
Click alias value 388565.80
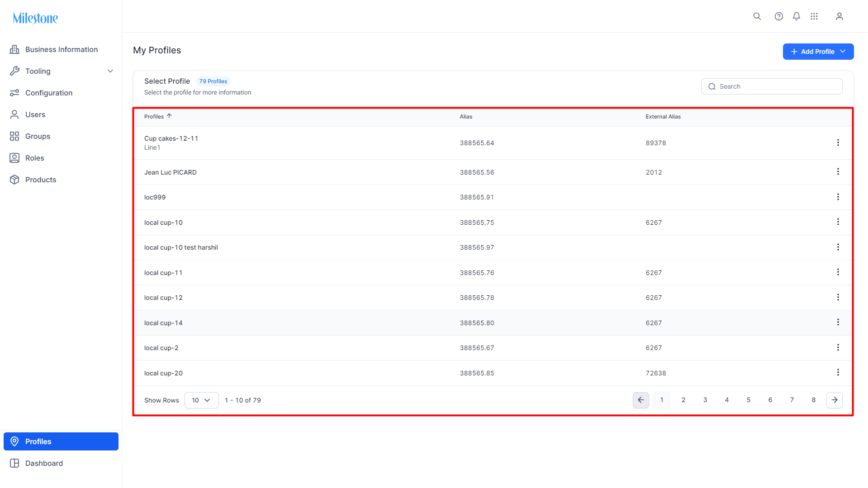click(477, 323)
